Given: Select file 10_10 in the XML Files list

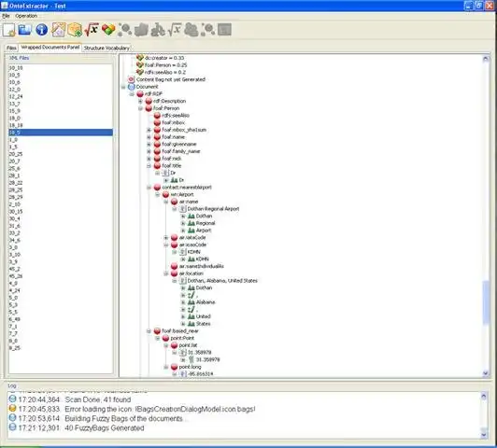Looking at the screenshot, I should [x=61, y=68].
